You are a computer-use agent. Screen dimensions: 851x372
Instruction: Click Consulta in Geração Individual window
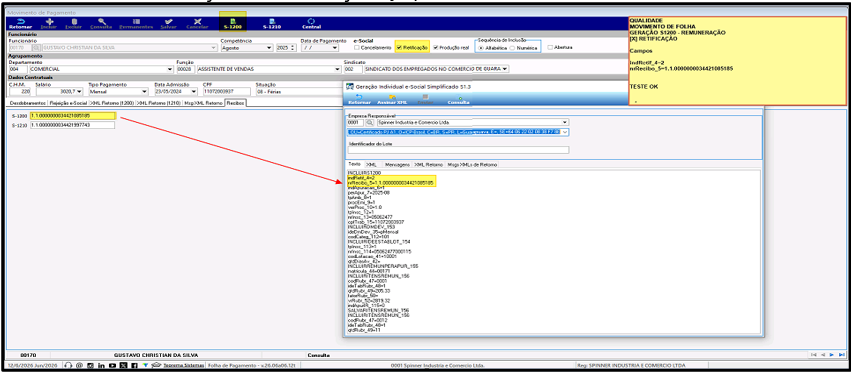tap(459, 99)
